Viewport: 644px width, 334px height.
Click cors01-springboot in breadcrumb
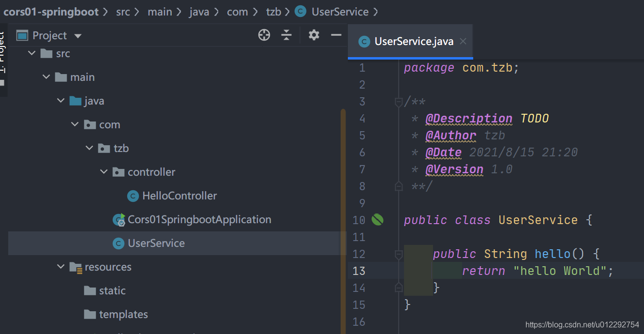point(51,12)
